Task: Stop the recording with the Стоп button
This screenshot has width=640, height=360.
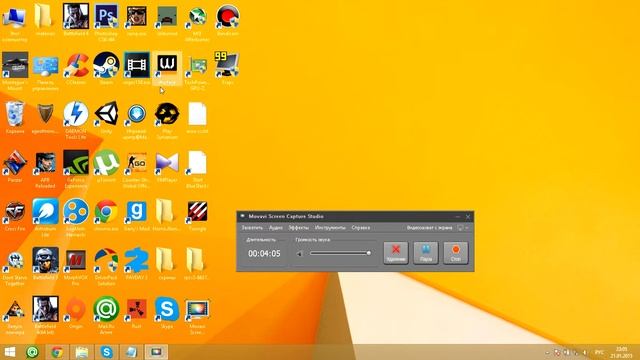Action: (456, 253)
